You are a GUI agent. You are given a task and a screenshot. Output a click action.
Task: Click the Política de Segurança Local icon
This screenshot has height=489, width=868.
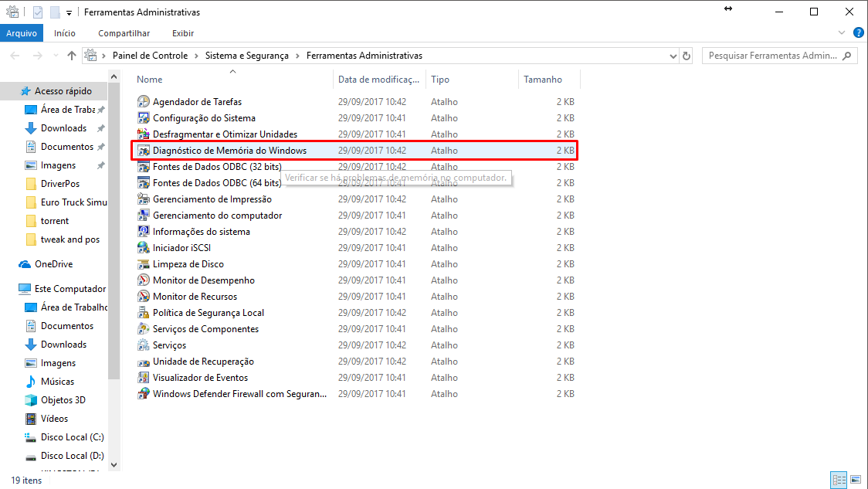tap(144, 313)
